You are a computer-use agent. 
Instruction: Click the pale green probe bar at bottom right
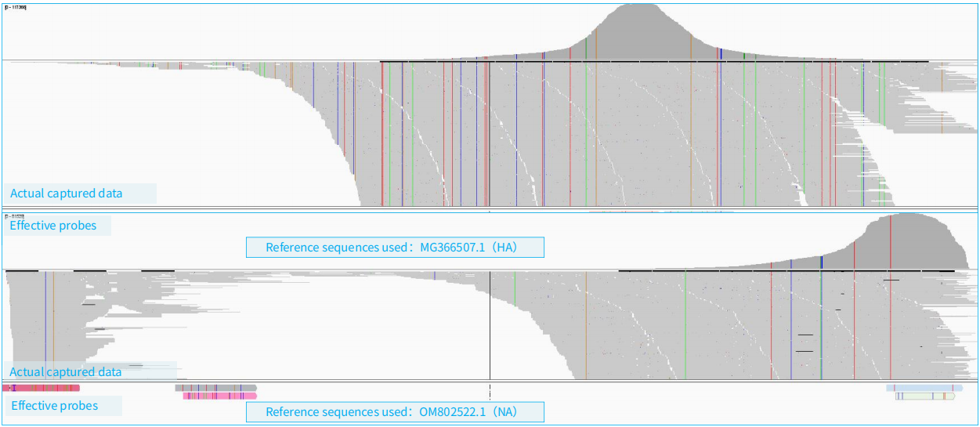[x=925, y=396]
